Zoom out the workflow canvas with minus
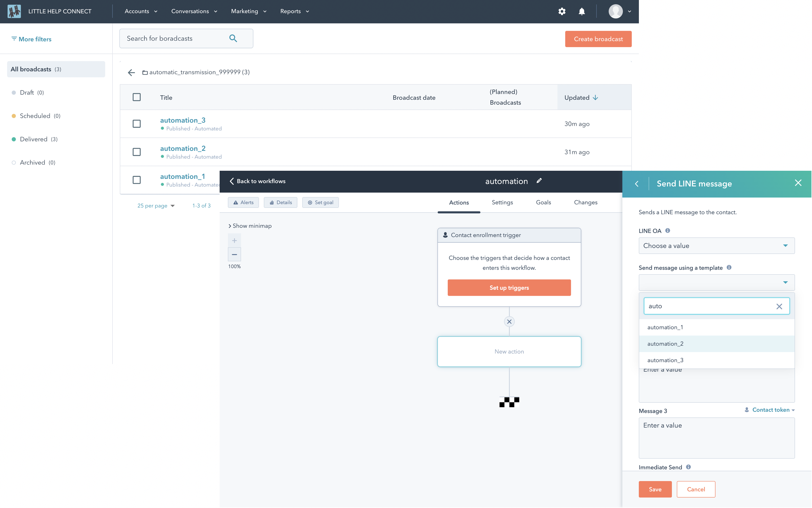The width and height of the screenshot is (812, 508). pyautogui.click(x=235, y=254)
